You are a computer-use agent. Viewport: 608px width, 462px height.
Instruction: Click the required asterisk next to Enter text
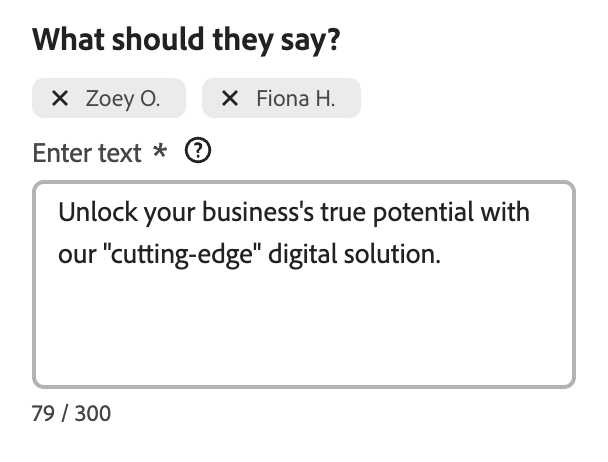(160, 152)
